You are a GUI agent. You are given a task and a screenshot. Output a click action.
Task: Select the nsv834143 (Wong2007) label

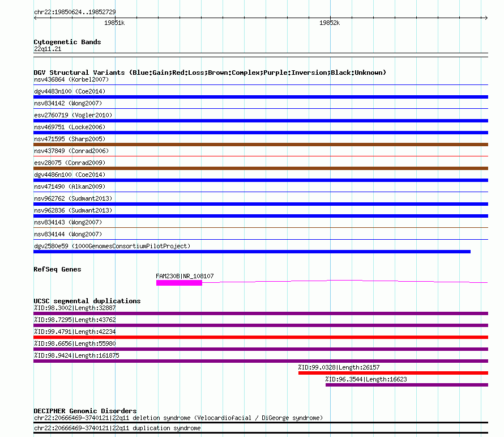68,222
